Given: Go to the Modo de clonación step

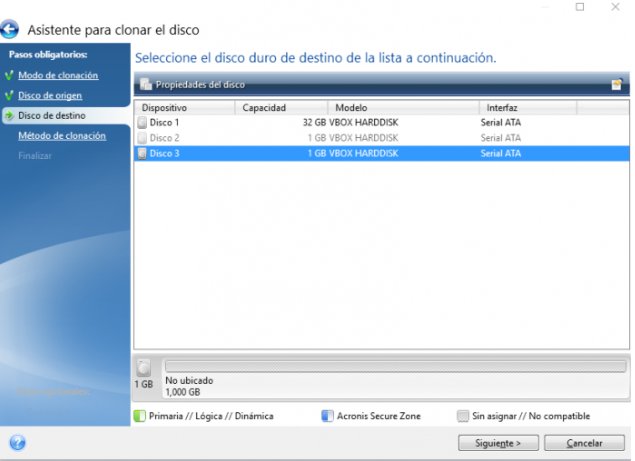Looking at the screenshot, I should click(x=58, y=75).
